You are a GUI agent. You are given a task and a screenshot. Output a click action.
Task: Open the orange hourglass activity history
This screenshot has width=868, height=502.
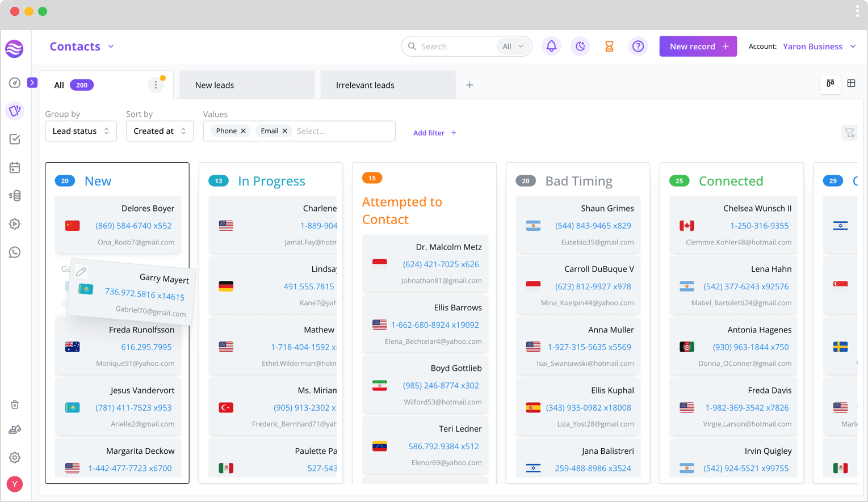(609, 46)
